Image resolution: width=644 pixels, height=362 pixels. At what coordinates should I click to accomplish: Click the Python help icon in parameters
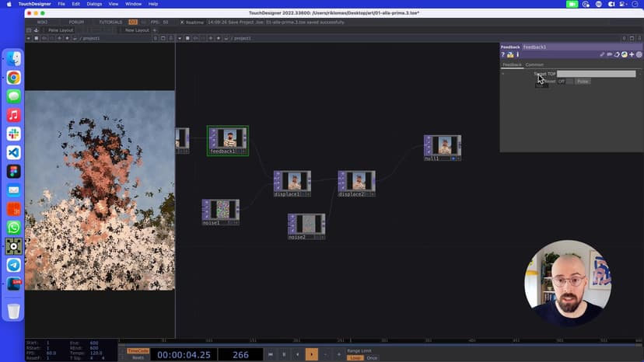pyautogui.click(x=509, y=54)
